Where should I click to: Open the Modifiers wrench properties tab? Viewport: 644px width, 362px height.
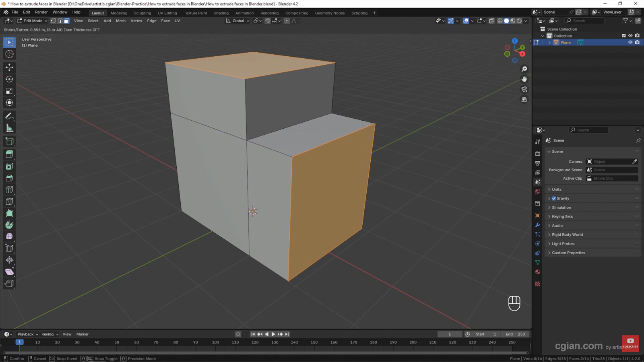coord(537,225)
